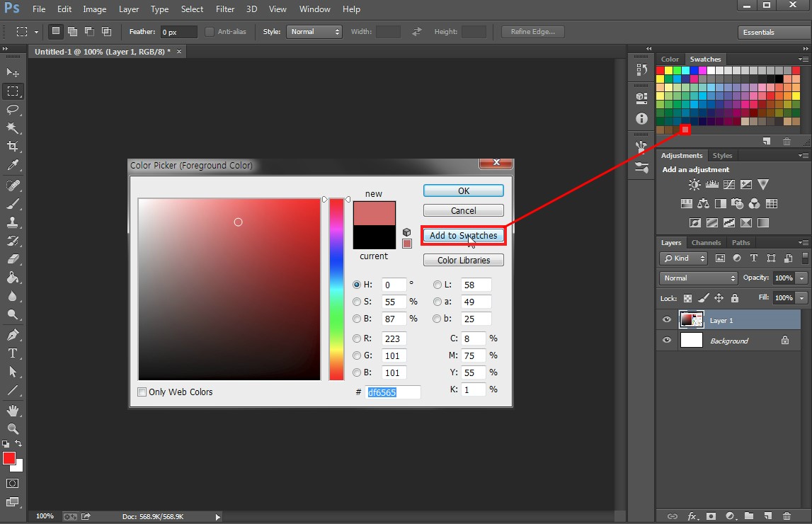This screenshot has height=524, width=812.
Task: Select the Lasso tool
Action: coord(13,109)
